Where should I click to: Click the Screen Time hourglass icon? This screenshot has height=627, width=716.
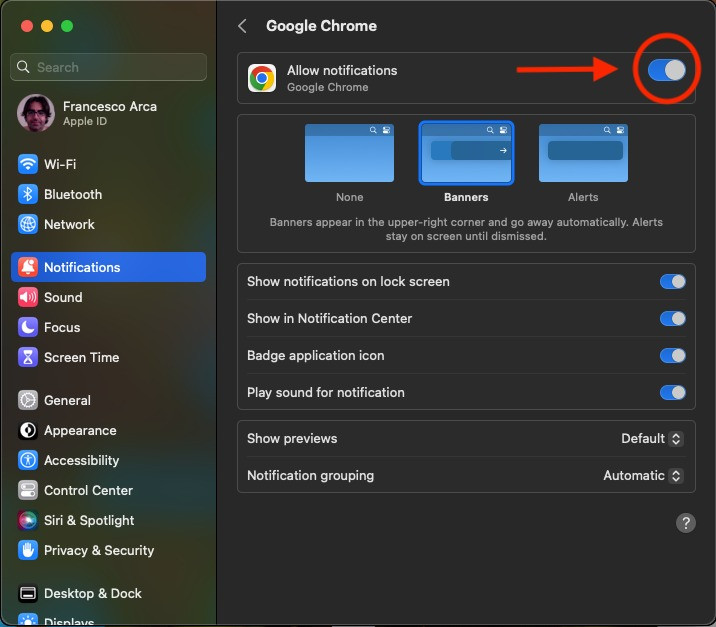tap(28, 357)
